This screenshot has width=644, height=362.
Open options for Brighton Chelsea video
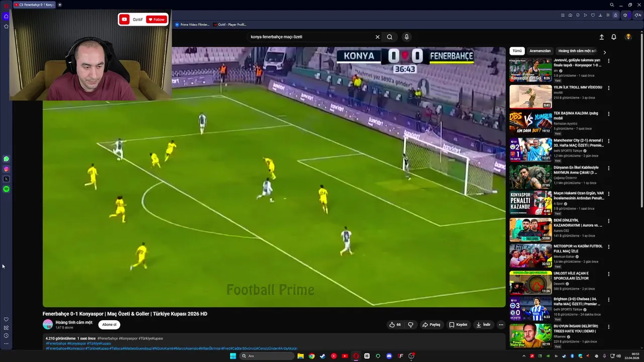click(608, 300)
